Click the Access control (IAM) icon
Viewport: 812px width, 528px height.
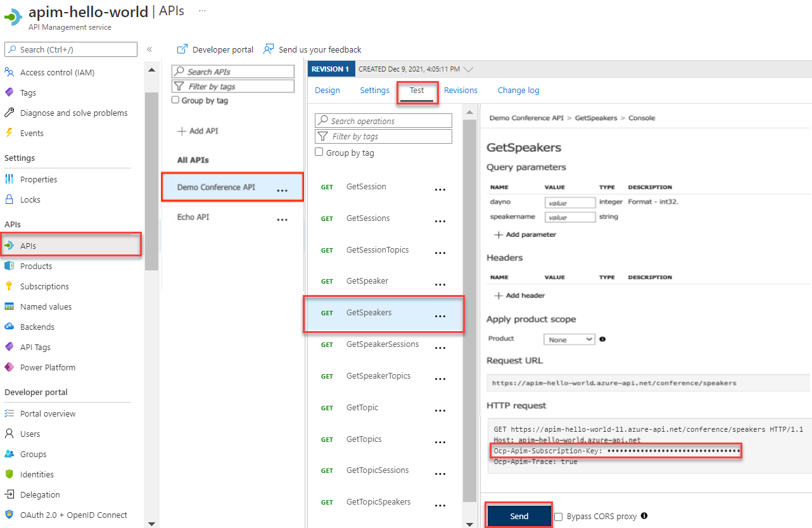pyautogui.click(x=9, y=72)
